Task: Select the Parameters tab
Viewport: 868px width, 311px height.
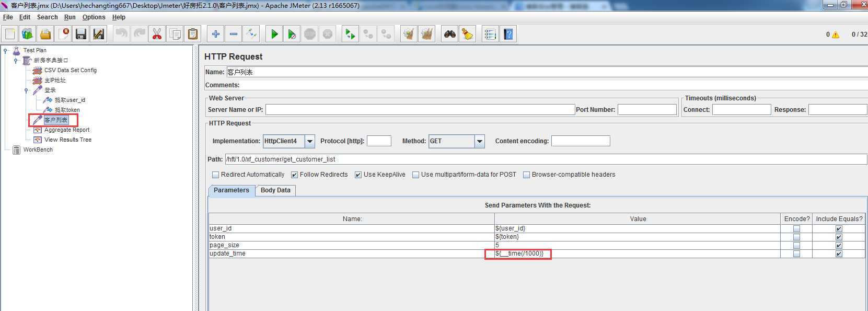Action: pyautogui.click(x=232, y=190)
